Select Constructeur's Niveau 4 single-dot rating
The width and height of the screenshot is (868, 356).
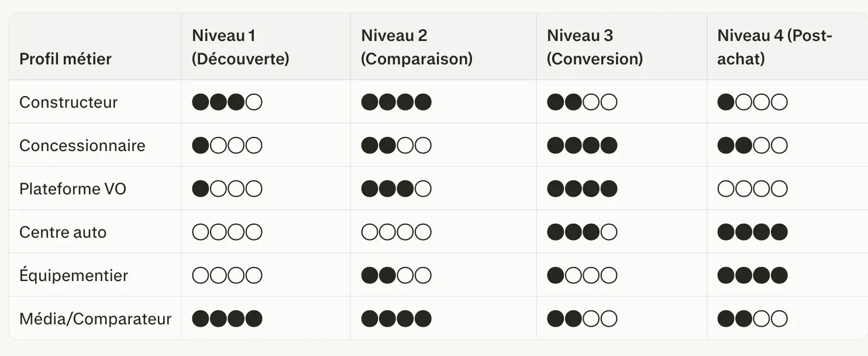click(752, 102)
